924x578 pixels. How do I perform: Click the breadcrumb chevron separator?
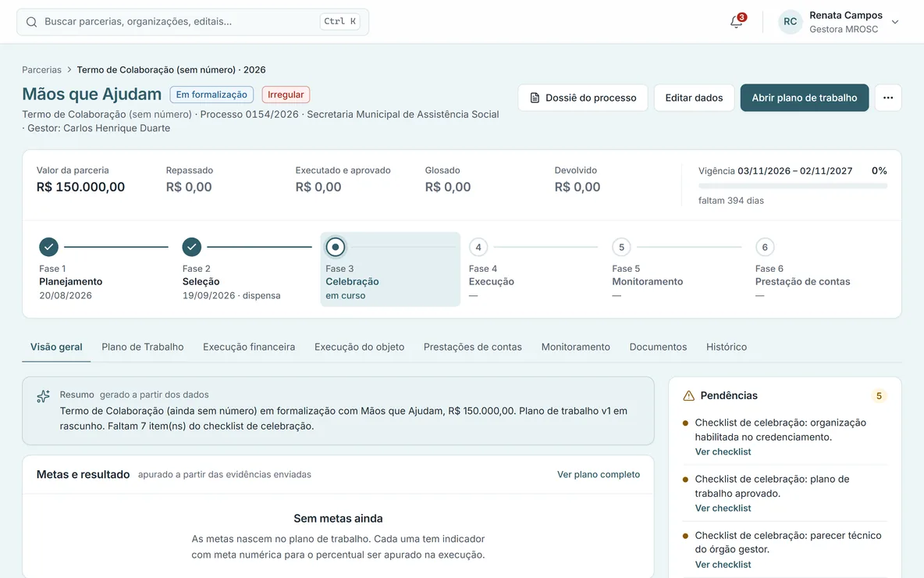(x=69, y=70)
